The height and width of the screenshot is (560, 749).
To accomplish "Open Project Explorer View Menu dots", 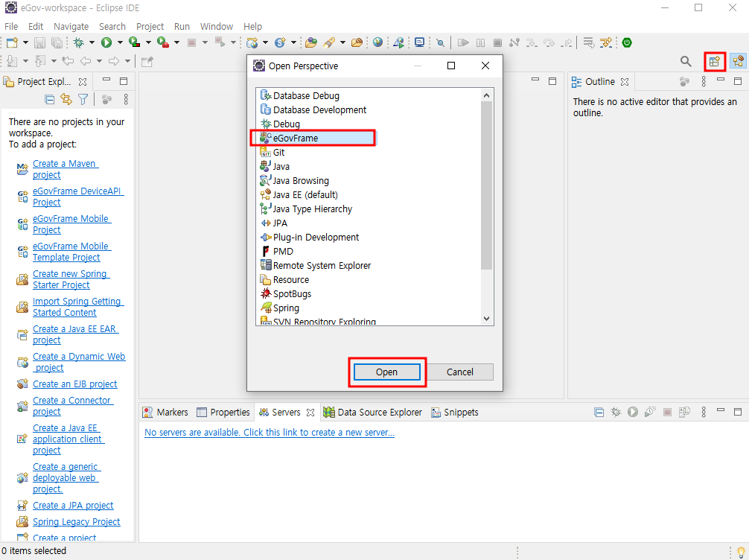I will point(126,99).
